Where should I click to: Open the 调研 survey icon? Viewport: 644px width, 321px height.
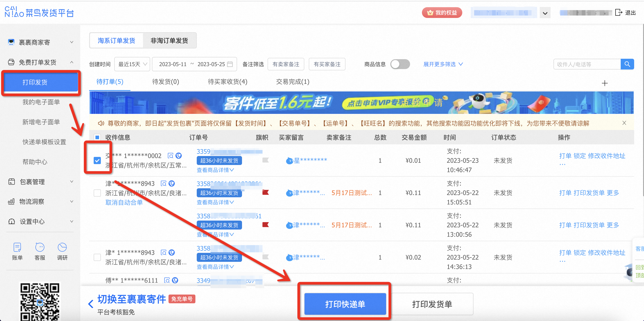(x=62, y=251)
